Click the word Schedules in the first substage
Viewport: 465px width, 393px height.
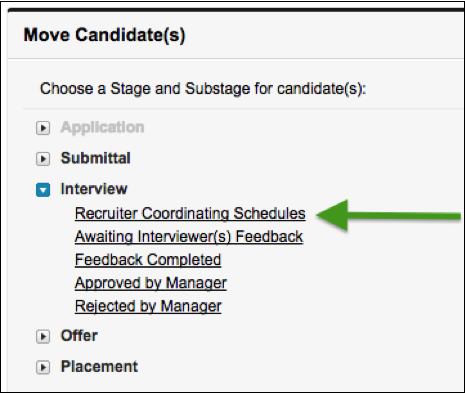point(269,214)
